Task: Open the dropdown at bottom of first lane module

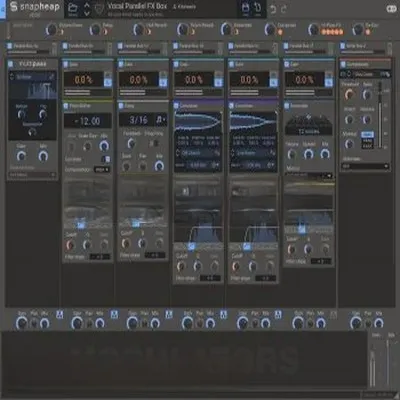Action: pyautogui.click(x=32, y=174)
